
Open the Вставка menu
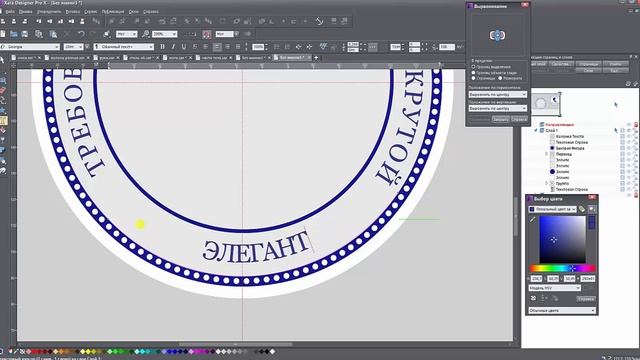coord(73,12)
